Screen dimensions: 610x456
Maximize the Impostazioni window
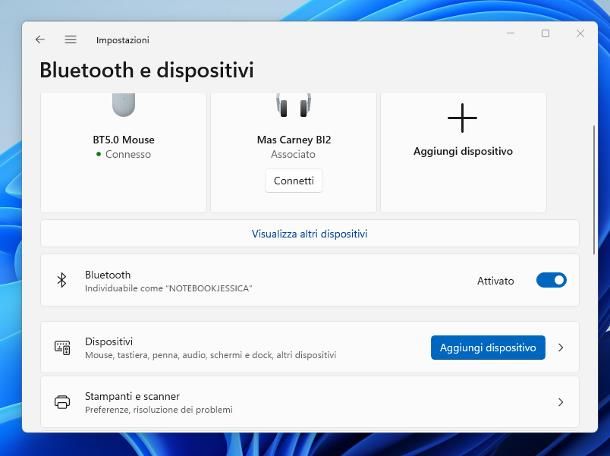[545, 33]
